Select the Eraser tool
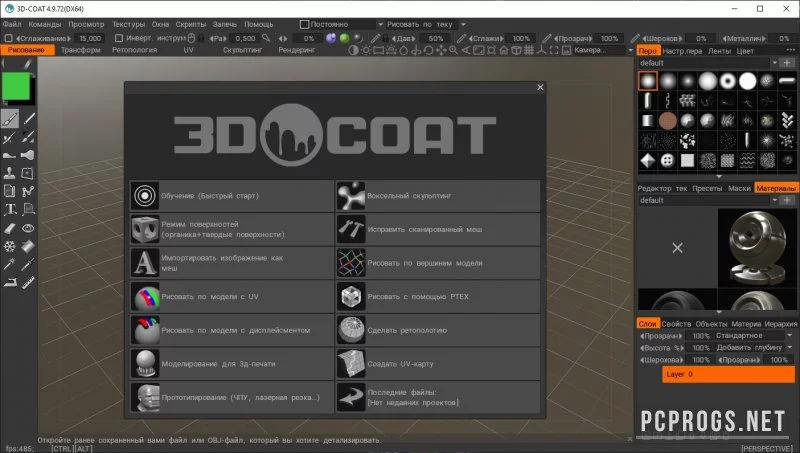The image size is (800, 453). [10, 228]
